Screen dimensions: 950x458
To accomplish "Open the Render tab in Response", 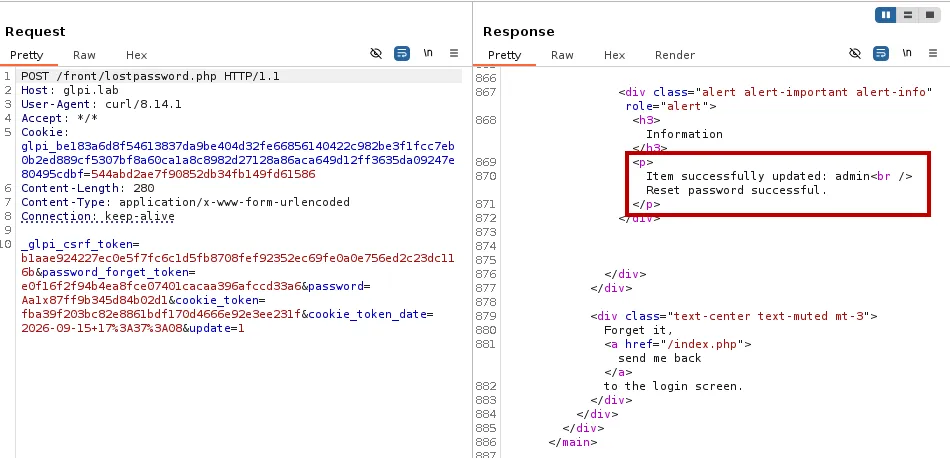I will click(675, 55).
